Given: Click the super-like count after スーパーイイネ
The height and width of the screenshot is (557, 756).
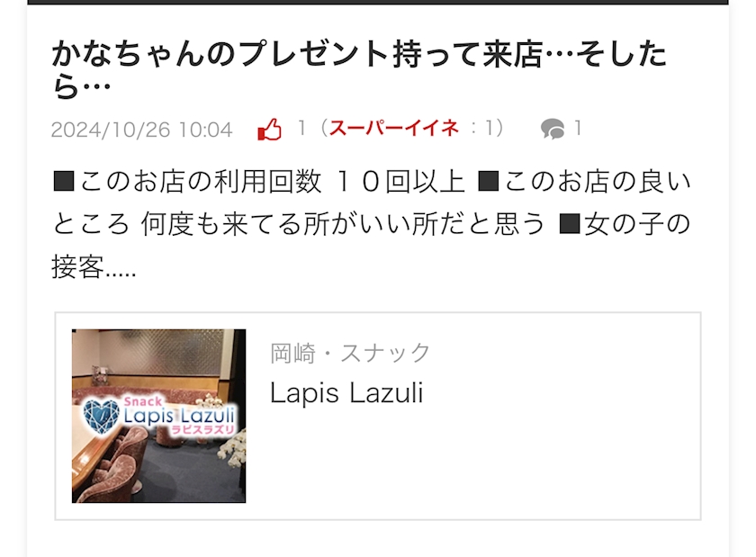Looking at the screenshot, I should 490,129.
